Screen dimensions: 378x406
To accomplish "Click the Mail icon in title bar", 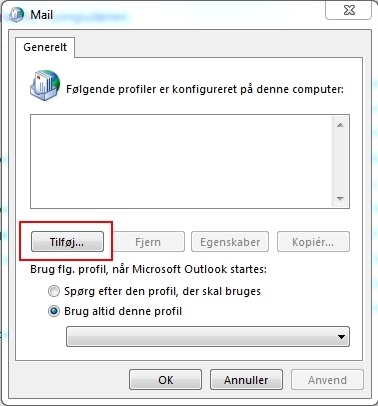I will pos(16,15).
